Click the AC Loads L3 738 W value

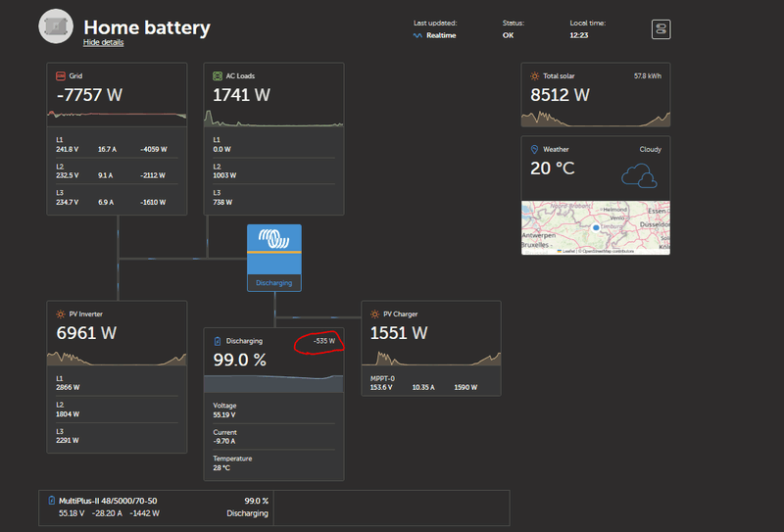tap(222, 203)
